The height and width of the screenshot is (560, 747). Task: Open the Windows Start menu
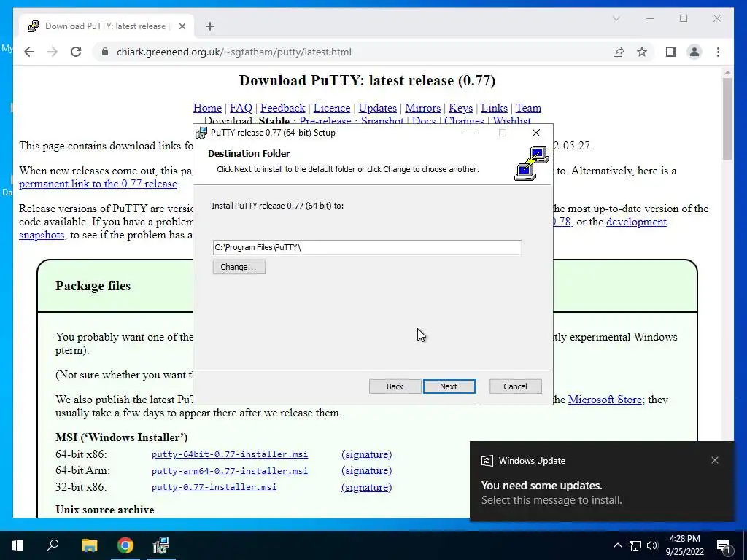coord(18,545)
